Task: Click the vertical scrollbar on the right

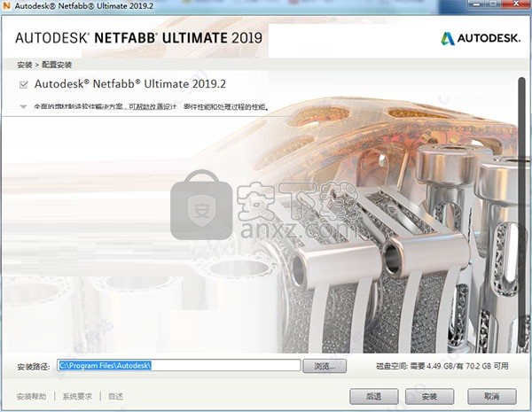Action: point(522,212)
